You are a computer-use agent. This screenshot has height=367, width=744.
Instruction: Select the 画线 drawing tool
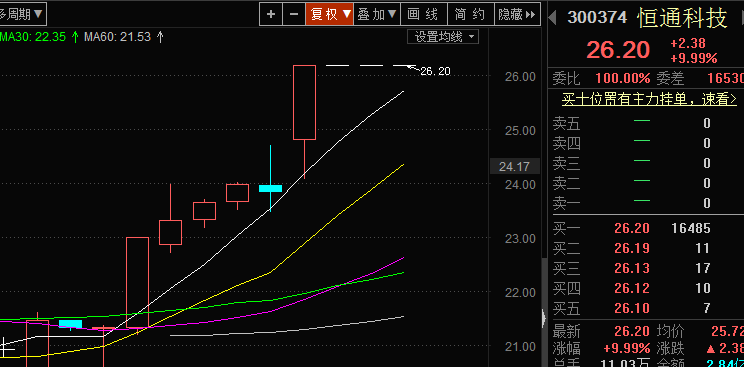[424, 14]
